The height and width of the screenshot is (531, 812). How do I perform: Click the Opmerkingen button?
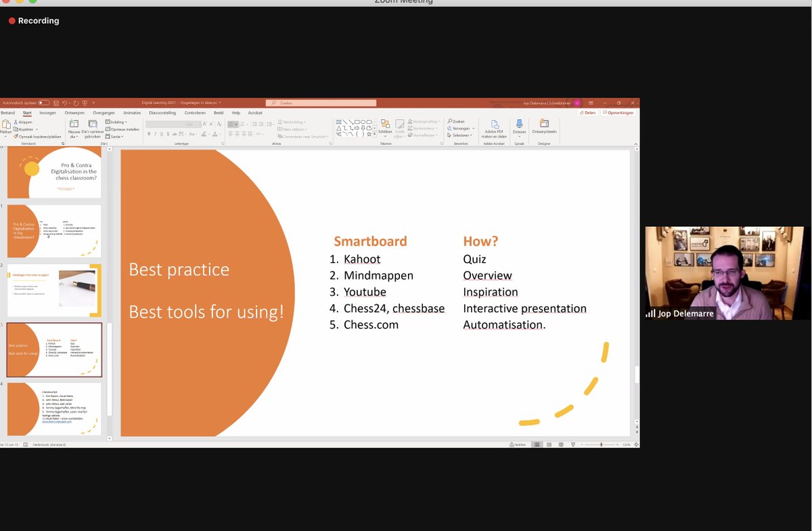point(618,113)
